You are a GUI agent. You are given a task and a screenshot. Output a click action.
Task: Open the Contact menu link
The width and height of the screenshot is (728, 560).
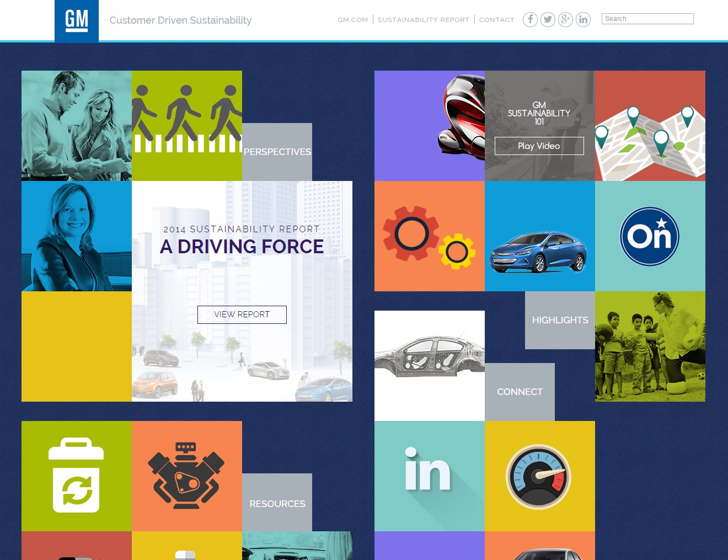pyautogui.click(x=496, y=20)
